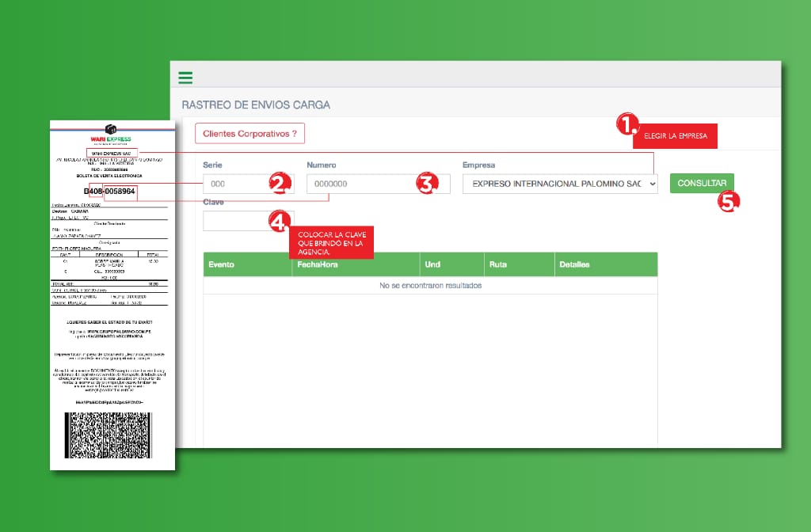This screenshot has height=532, width=811.
Task: Click the Wari Express logo on receipt
Action: point(111,139)
